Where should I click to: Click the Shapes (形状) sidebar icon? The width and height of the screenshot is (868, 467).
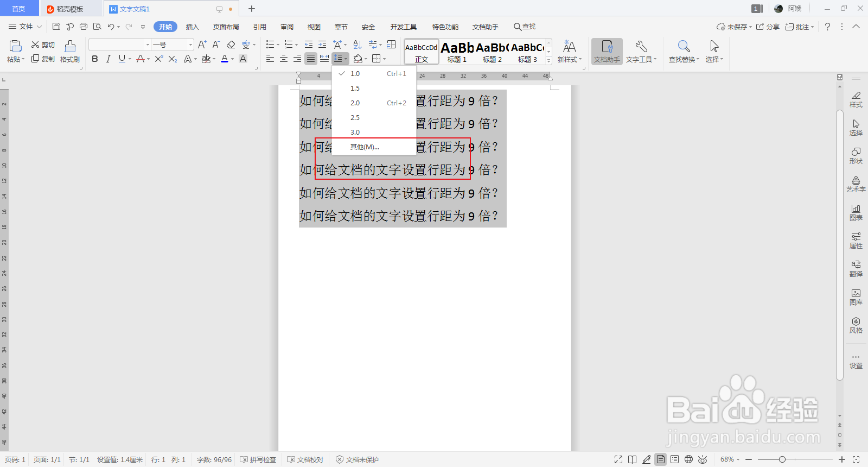[856, 155]
